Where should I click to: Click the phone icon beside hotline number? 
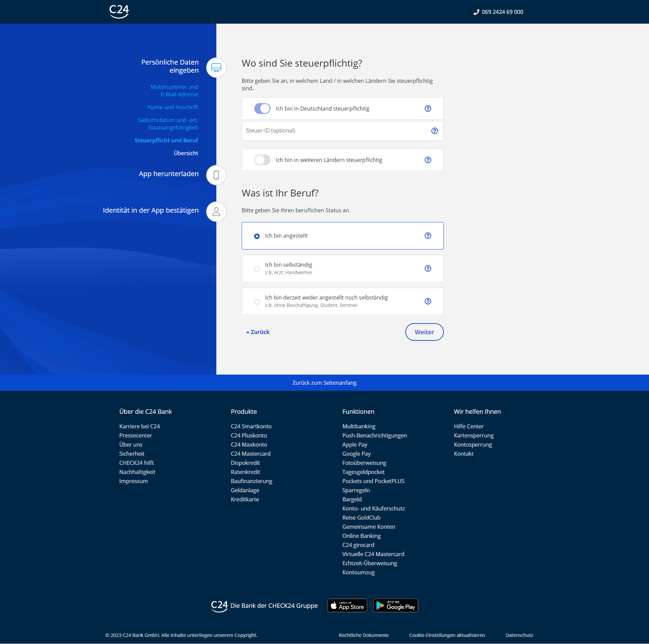coord(476,12)
